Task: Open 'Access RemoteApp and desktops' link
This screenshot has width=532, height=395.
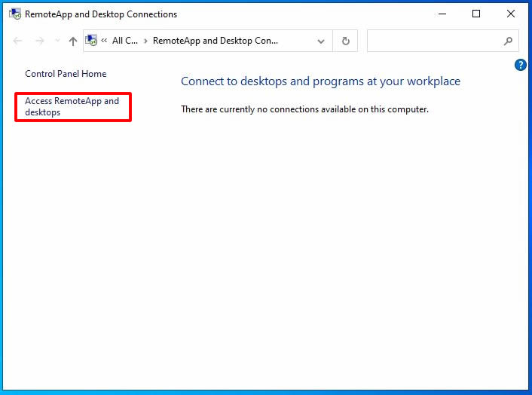Action: pyautogui.click(x=72, y=106)
